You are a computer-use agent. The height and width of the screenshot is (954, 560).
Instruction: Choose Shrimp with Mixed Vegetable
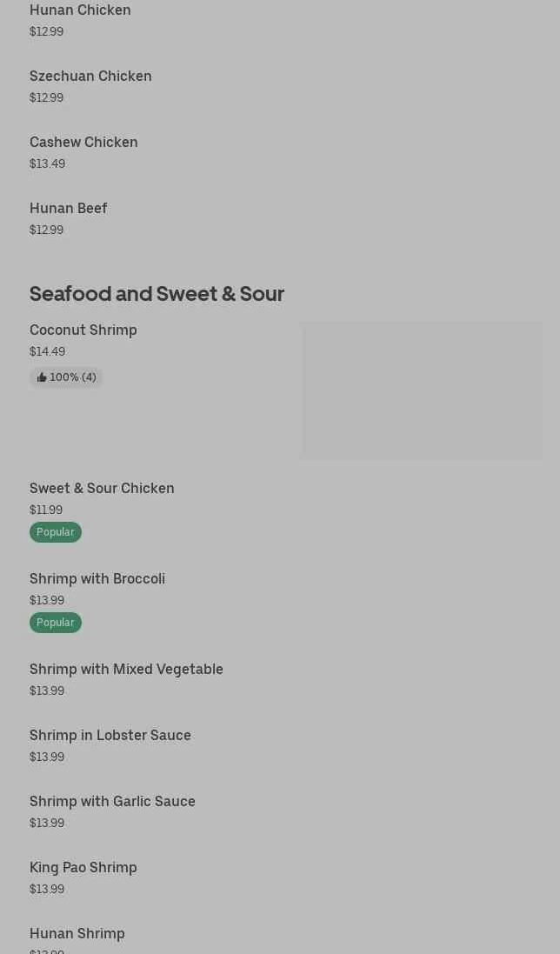126,670
